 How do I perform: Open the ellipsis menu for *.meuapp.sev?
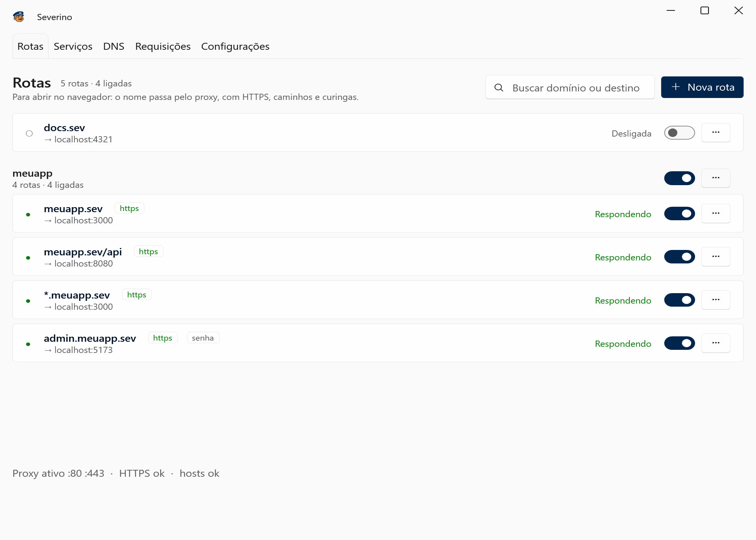point(715,300)
